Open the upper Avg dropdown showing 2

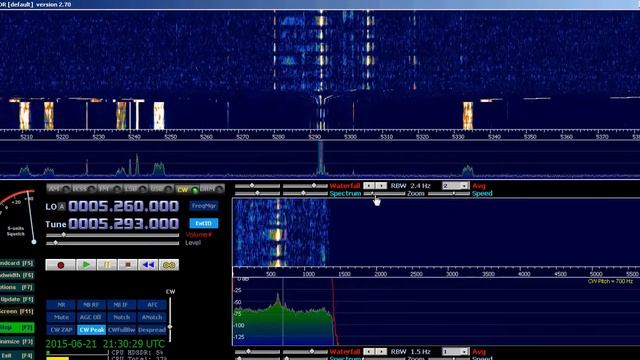coord(456,186)
